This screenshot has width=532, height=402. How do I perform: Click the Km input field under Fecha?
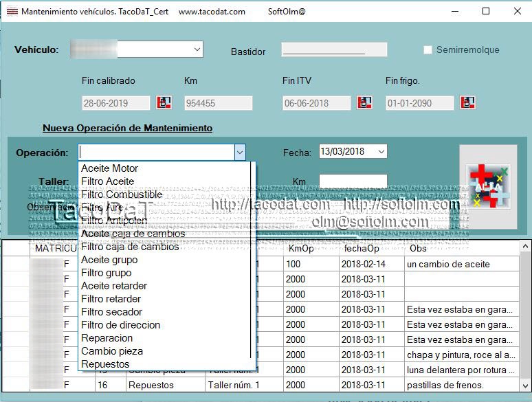click(353, 181)
